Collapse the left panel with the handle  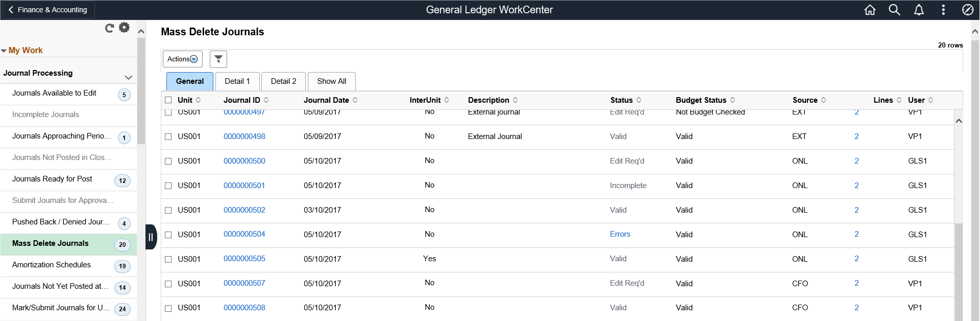pos(151,237)
